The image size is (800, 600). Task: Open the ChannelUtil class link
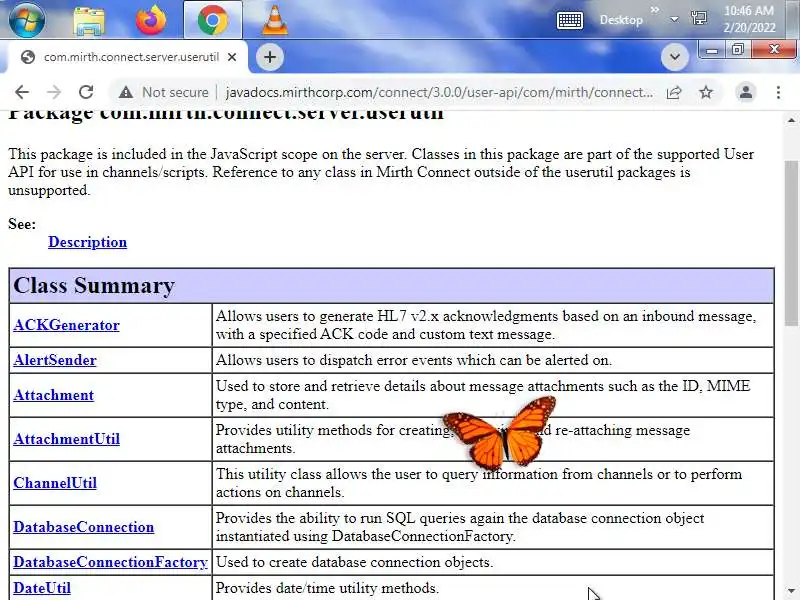click(55, 483)
